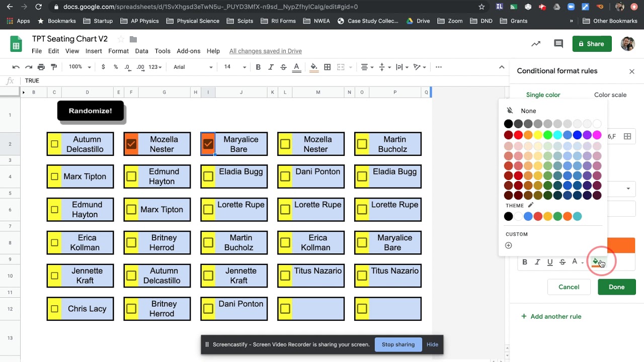Collapse the toolbar with the up chevron
Viewport: 644px width, 362px height.
point(502,67)
